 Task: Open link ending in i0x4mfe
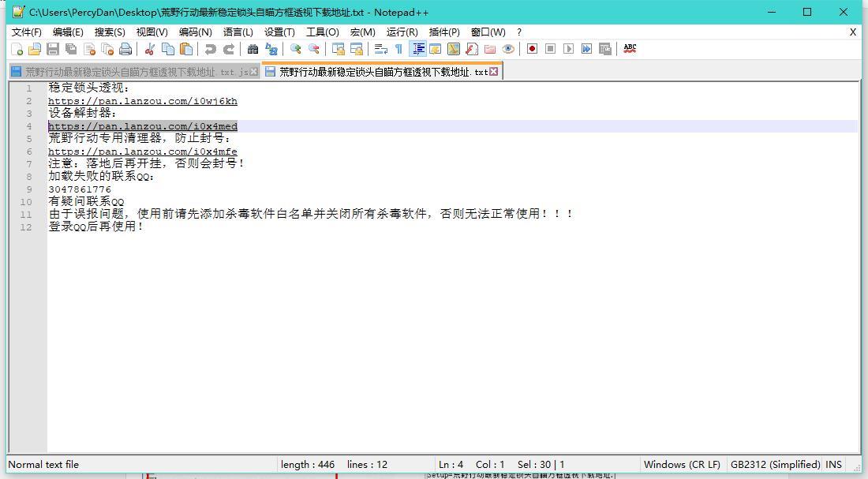coord(143,152)
